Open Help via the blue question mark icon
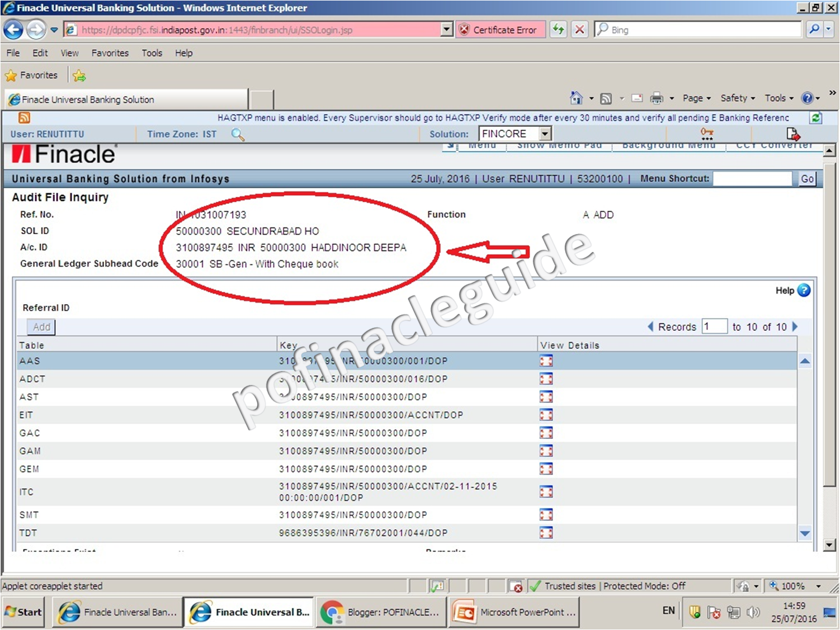The height and width of the screenshot is (630, 840). (803, 290)
